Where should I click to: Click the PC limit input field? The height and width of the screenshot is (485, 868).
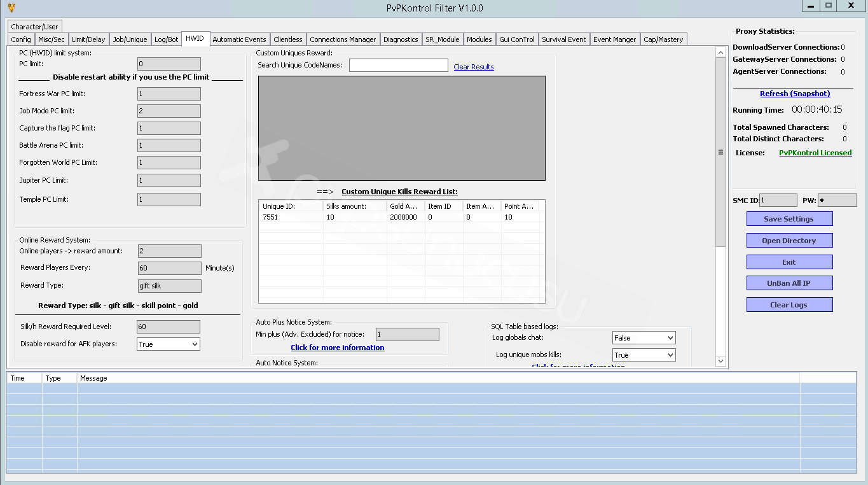pos(169,64)
